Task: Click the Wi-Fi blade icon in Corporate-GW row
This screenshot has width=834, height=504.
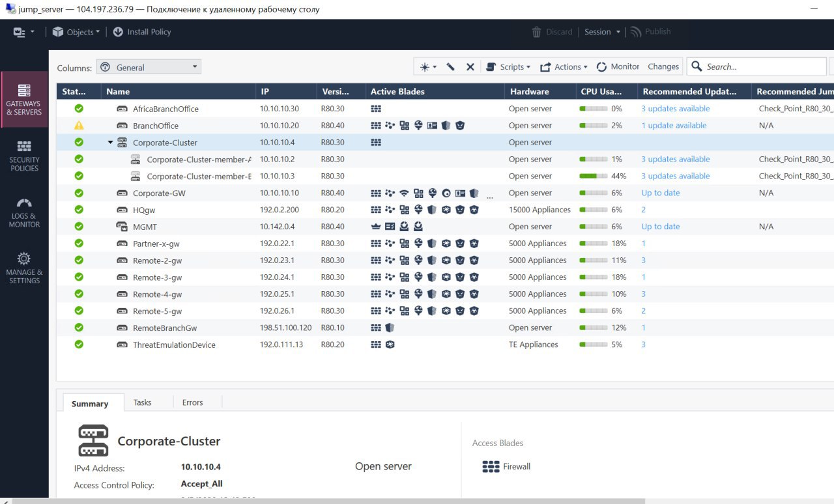Action: (404, 193)
